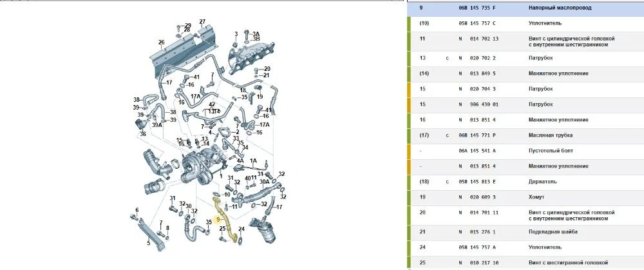644x270 pixels.
Task: Click callout 8 on the diagram
Action: 167,227
